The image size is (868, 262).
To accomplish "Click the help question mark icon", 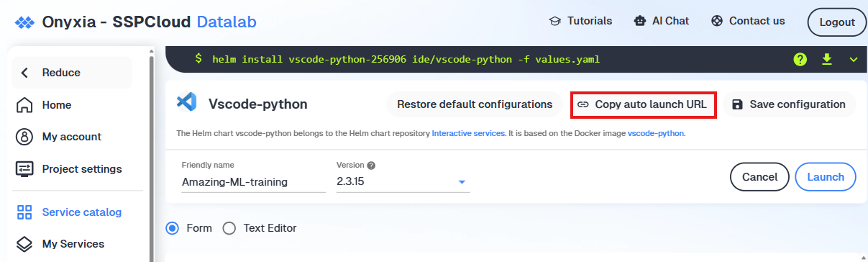I will 800,59.
